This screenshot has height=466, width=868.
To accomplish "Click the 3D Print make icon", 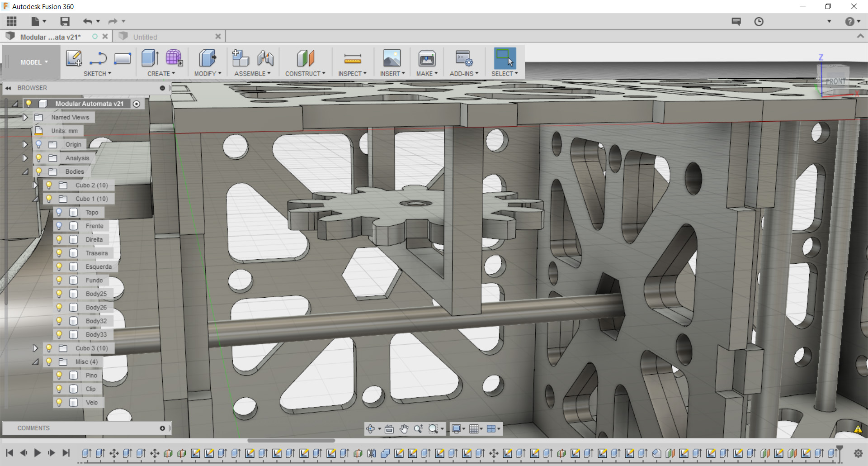I will coord(427,58).
